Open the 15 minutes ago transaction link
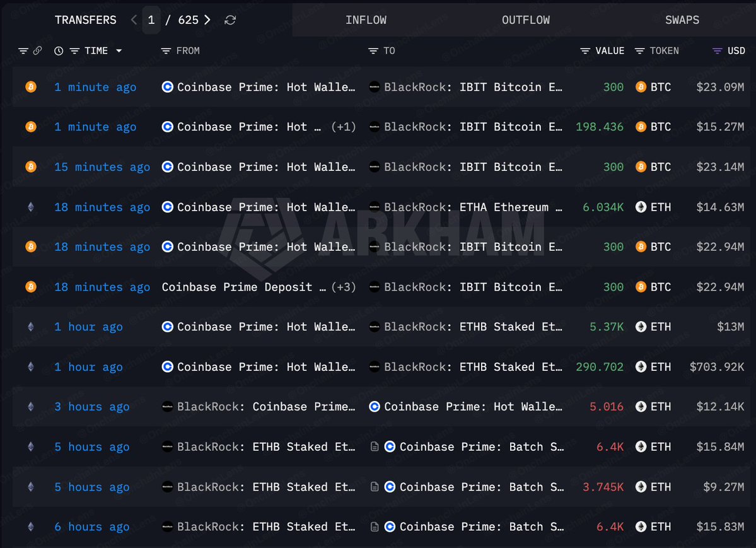 tap(102, 167)
